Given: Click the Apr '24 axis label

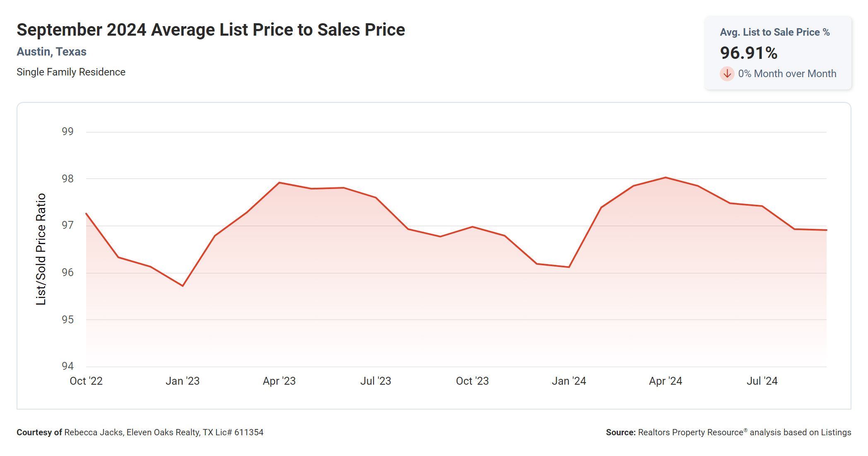Looking at the screenshot, I should [x=665, y=381].
